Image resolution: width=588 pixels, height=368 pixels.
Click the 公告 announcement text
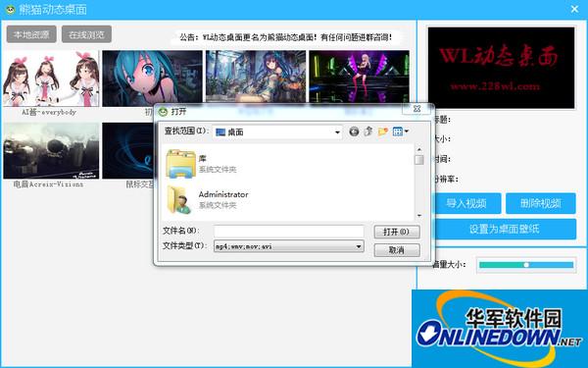286,37
